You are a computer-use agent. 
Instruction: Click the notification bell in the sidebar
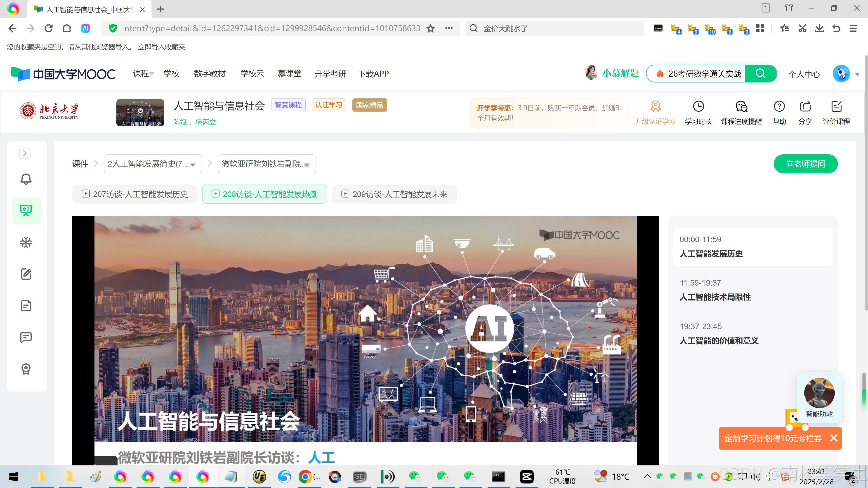pos(26,179)
